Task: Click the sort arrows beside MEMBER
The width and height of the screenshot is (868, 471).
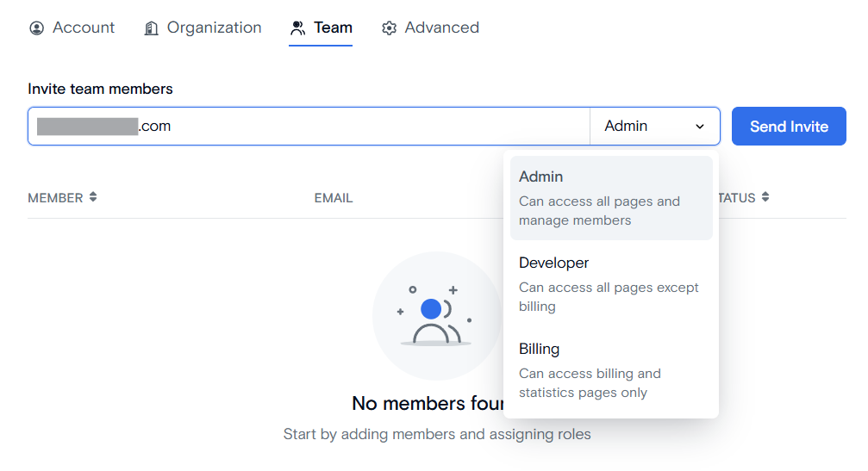Action: tap(93, 197)
